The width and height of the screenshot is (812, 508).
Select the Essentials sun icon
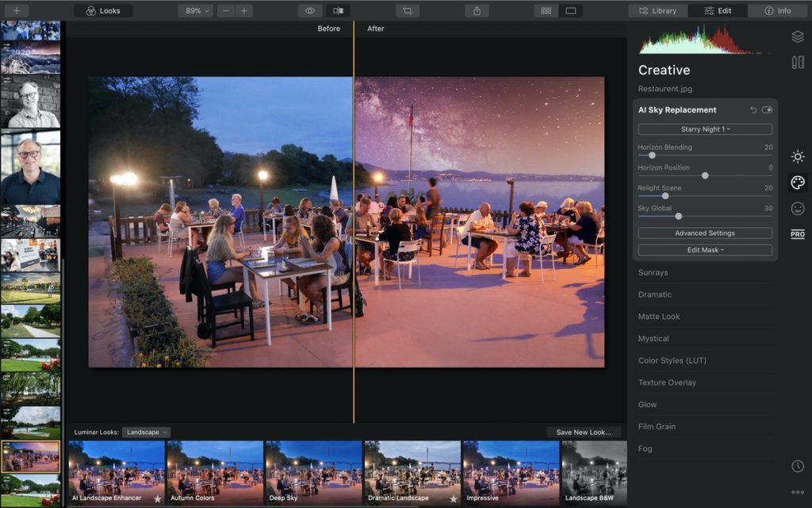(x=798, y=156)
